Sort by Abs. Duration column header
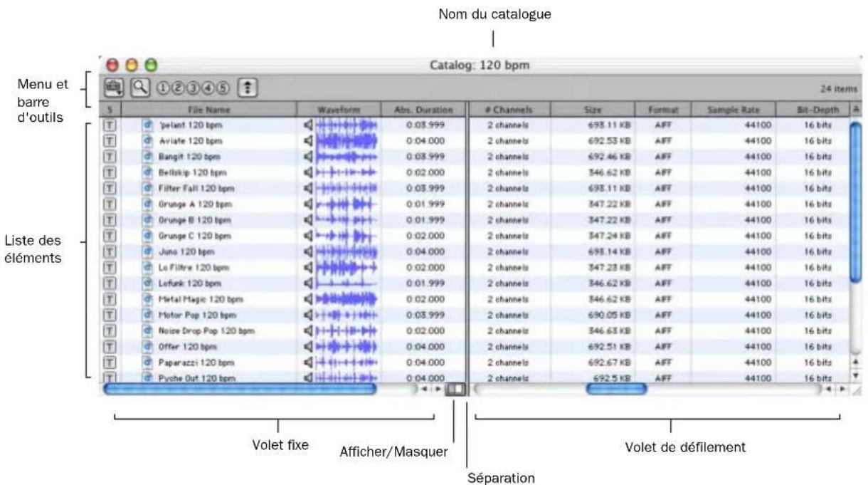Image resolution: width=868 pixels, height=485 pixels. coord(423,110)
